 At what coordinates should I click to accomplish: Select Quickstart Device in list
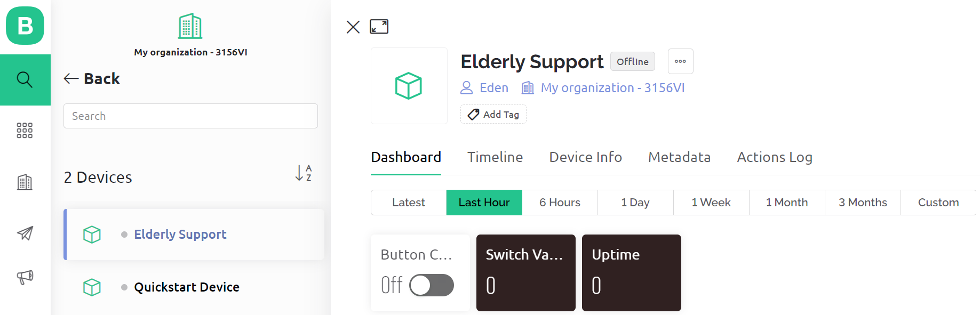point(186,287)
